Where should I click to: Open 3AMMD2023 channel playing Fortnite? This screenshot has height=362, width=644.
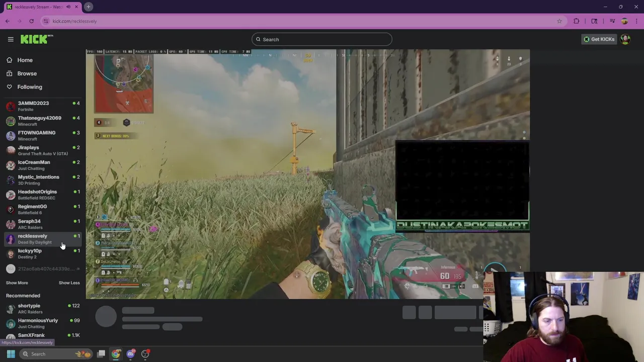pos(43,106)
